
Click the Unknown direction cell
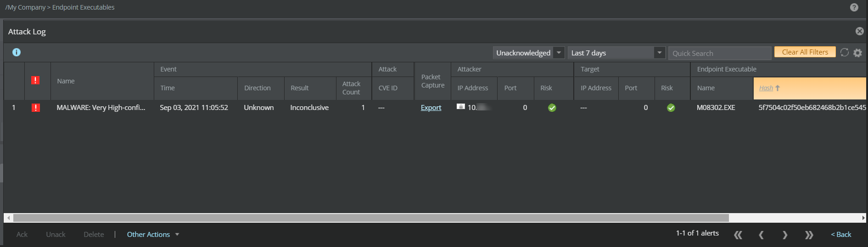(259, 108)
